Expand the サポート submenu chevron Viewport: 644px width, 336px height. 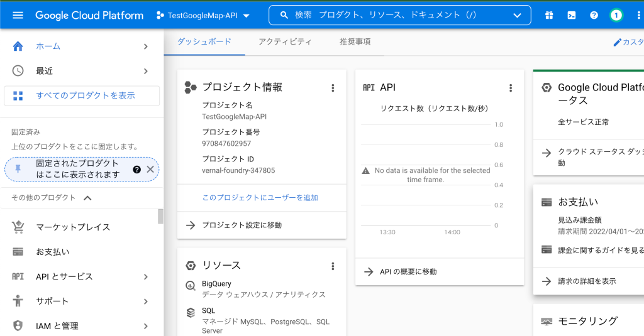pos(146,301)
